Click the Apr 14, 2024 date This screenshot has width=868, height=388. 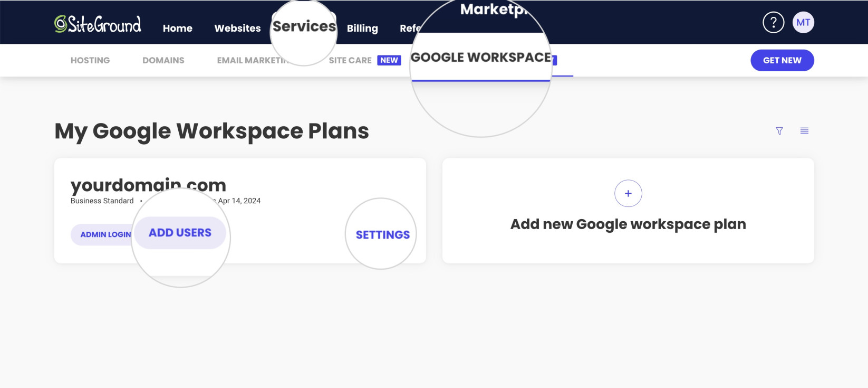(x=239, y=201)
